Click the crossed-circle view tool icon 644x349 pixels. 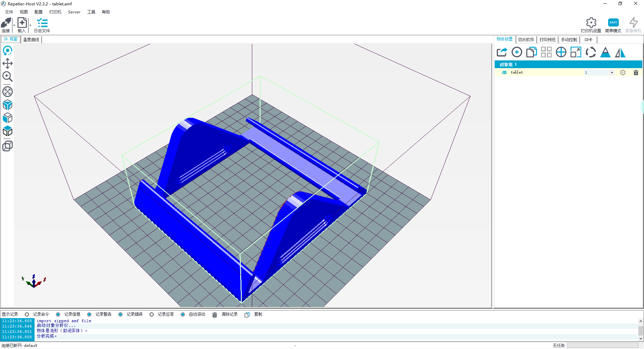[x=7, y=92]
